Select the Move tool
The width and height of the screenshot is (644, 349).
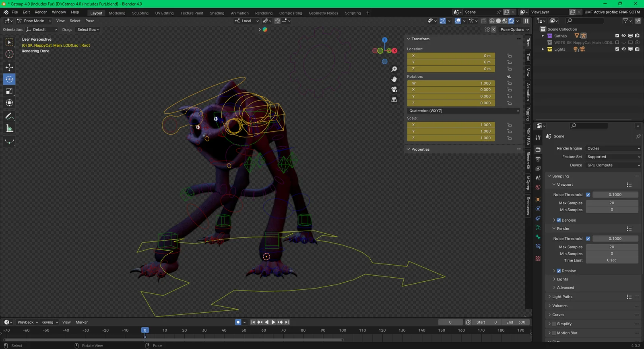point(9,67)
